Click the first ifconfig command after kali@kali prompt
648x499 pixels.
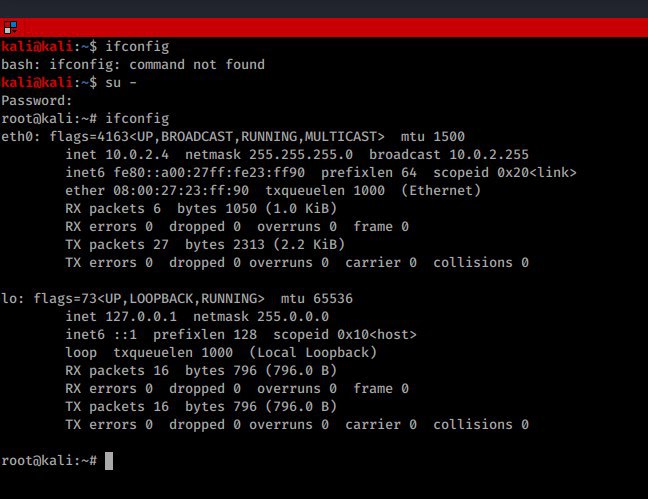pos(137,47)
